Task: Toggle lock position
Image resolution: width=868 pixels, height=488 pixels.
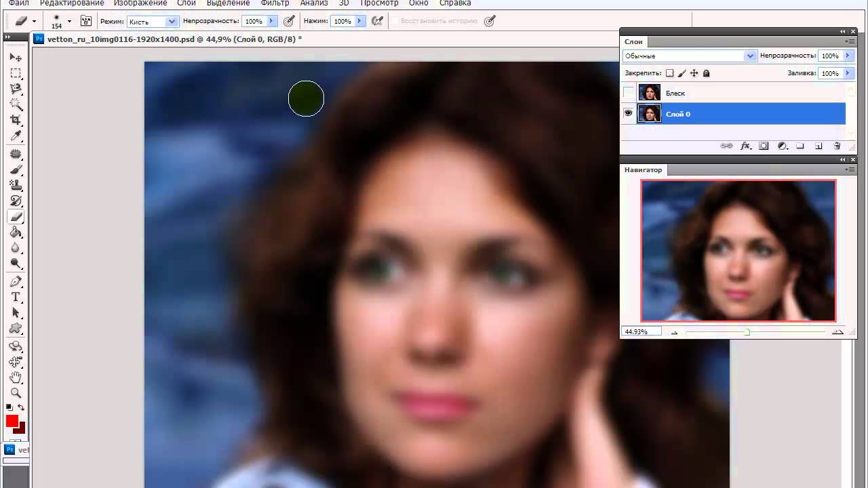Action: click(694, 73)
